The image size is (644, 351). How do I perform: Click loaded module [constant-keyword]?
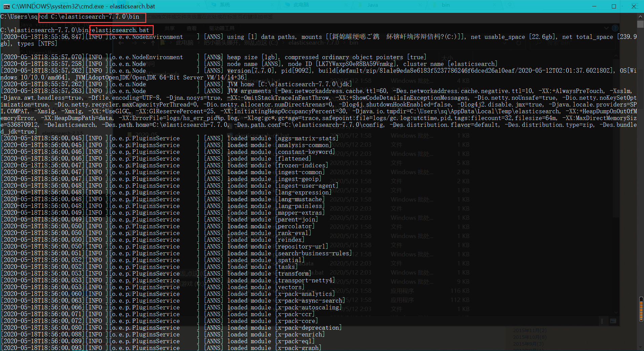click(x=281, y=152)
